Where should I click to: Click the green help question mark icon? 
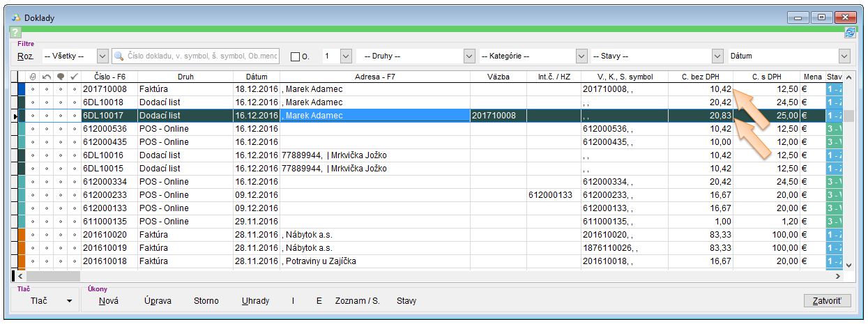click(x=15, y=33)
